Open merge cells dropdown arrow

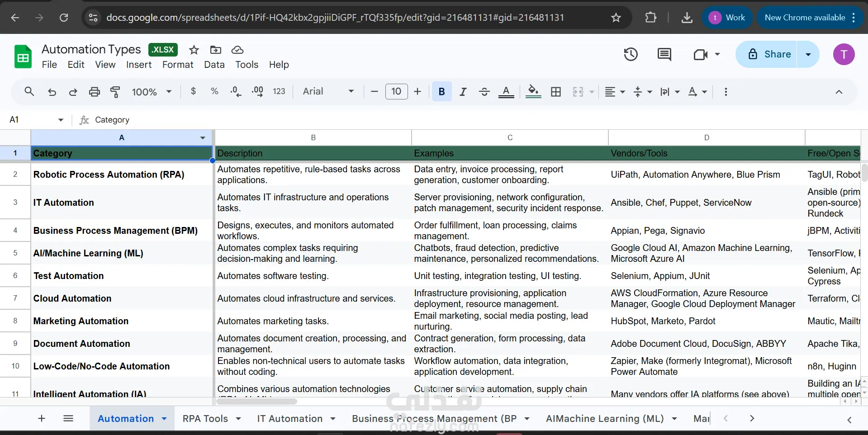[592, 92]
